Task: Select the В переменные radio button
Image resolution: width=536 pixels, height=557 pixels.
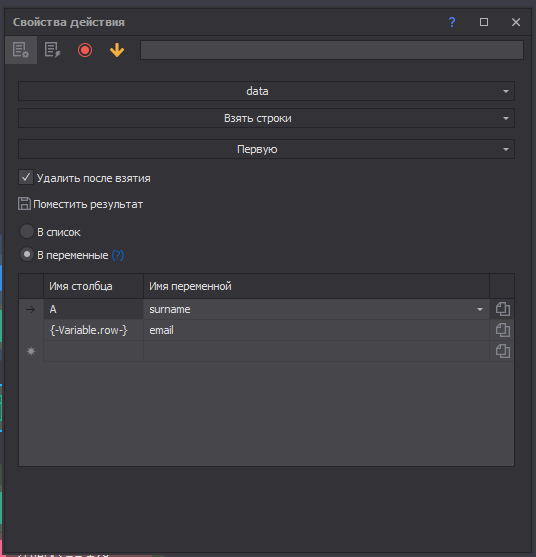Action: pyautogui.click(x=27, y=254)
